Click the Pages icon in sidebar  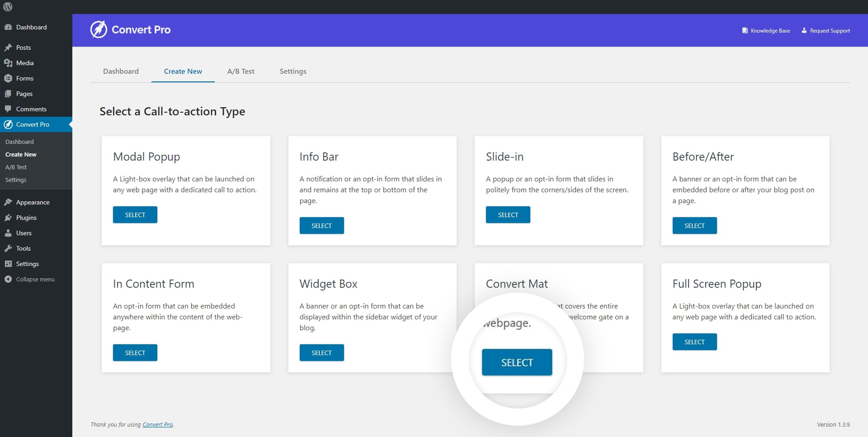[x=8, y=94]
